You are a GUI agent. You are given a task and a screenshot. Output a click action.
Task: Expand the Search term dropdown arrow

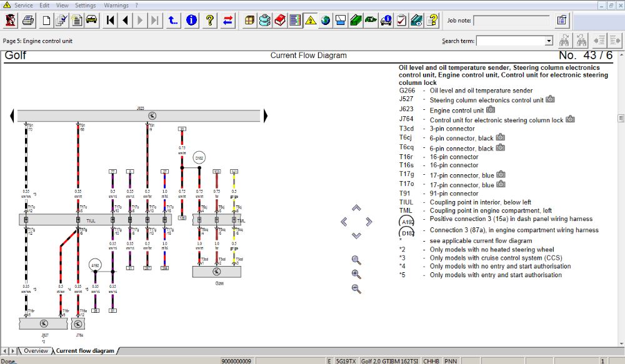click(549, 41)
